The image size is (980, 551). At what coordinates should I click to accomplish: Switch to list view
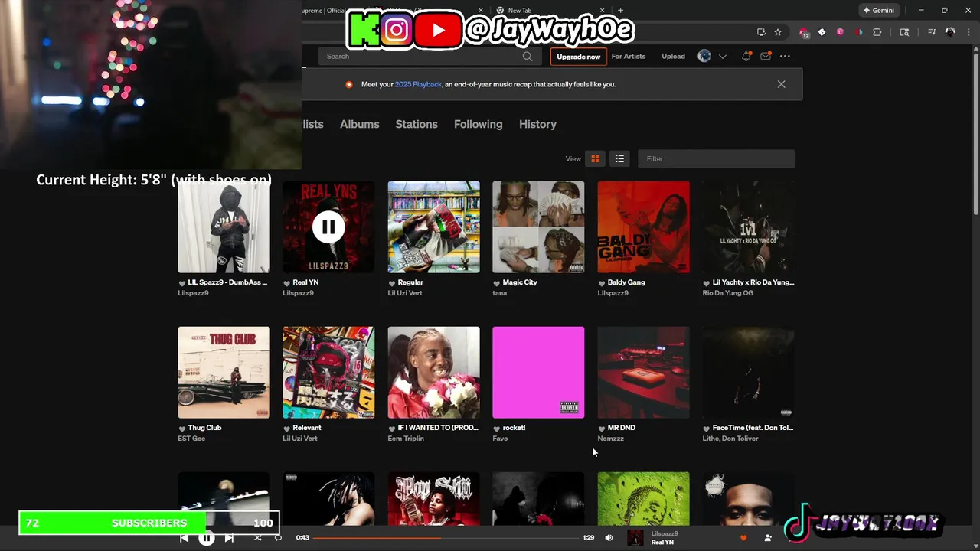coord(619,158)
